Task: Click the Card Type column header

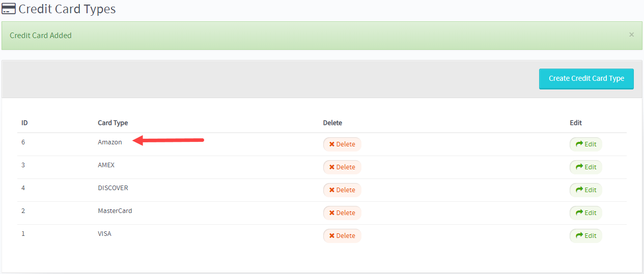Action: click(113, 123)
